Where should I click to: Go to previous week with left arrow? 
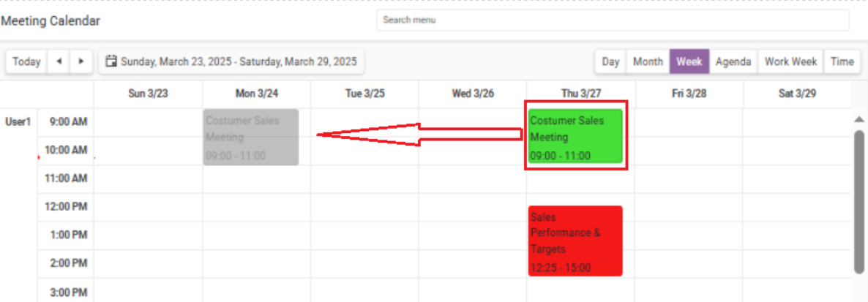tap(59, 61)
